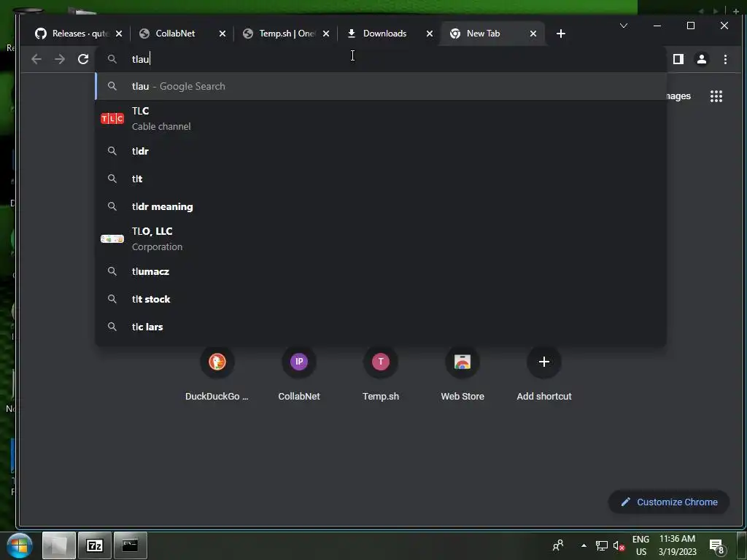
Task: Open the network status tray icon
Action: coord(601,545)
